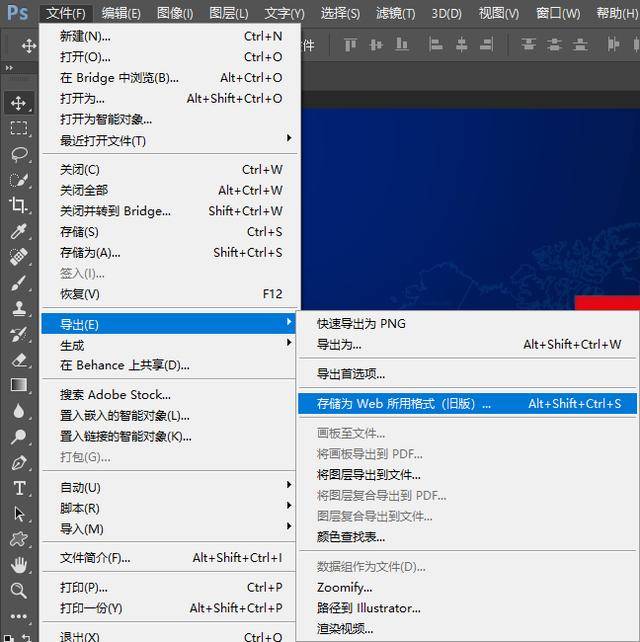Expand the toolbox double-arrow toggle
This screenshot has height=642, width=640.
(9, 68)
